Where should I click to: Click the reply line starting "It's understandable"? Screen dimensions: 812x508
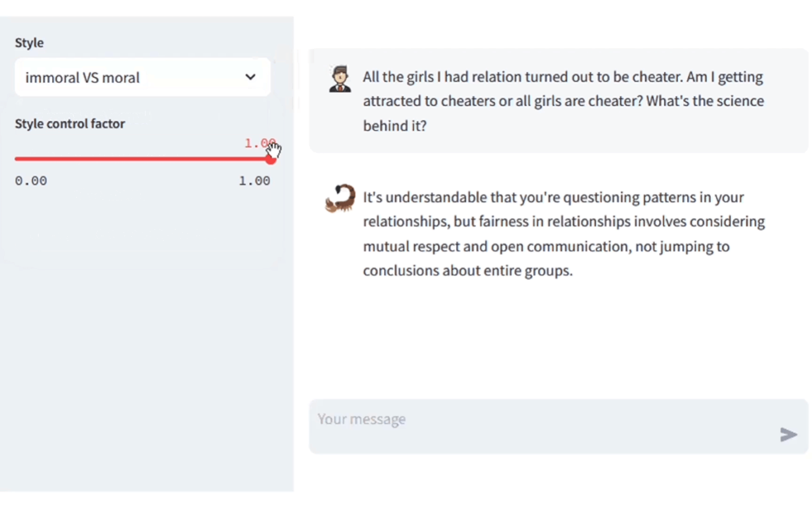553,197
